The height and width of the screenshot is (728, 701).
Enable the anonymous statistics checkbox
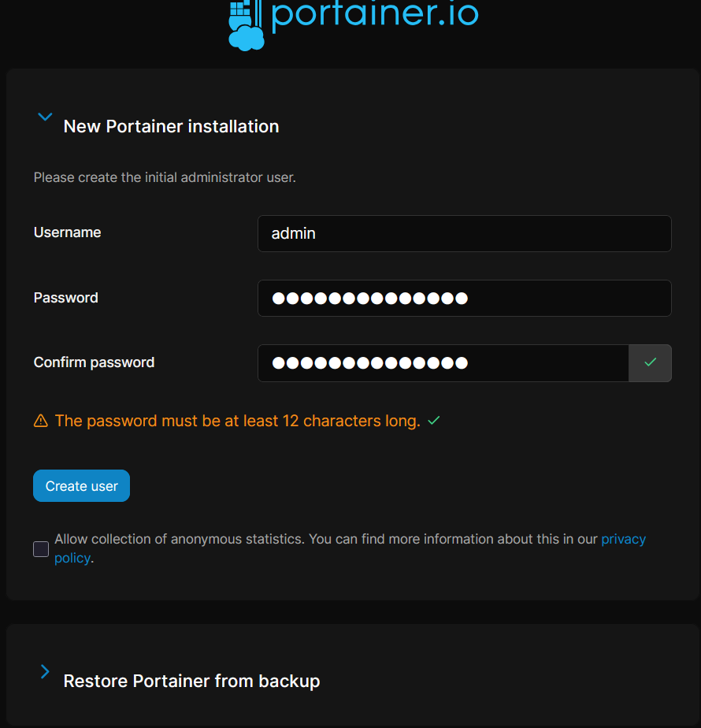[41, 549]
